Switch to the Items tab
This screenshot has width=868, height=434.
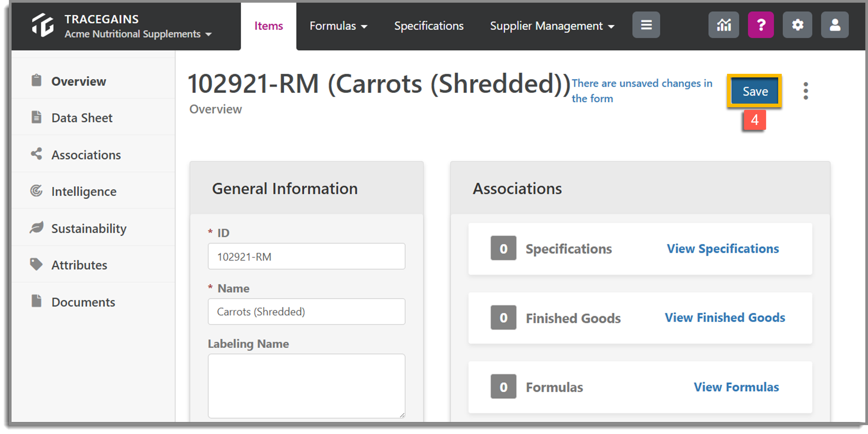tap(269, 26)
